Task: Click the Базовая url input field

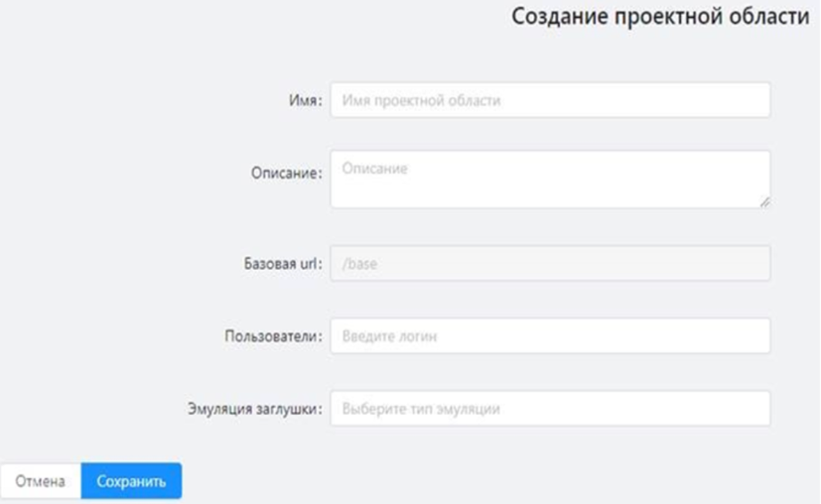Action: 550,263
